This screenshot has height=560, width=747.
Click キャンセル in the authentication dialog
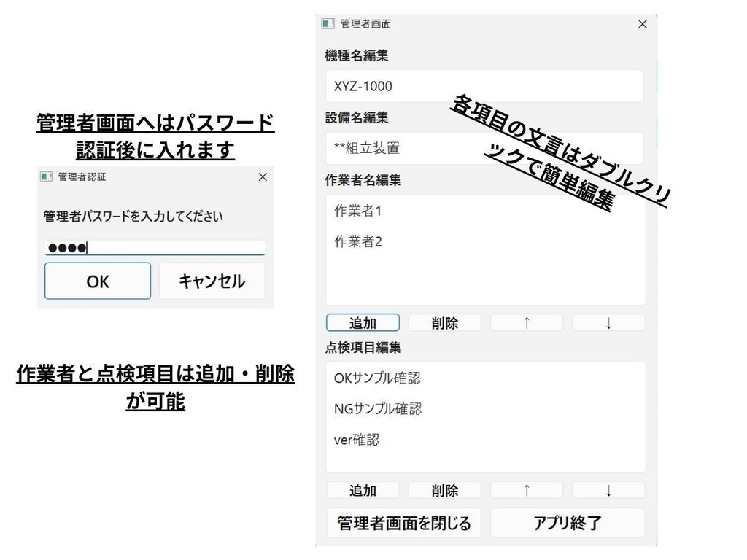pos(212,281)
